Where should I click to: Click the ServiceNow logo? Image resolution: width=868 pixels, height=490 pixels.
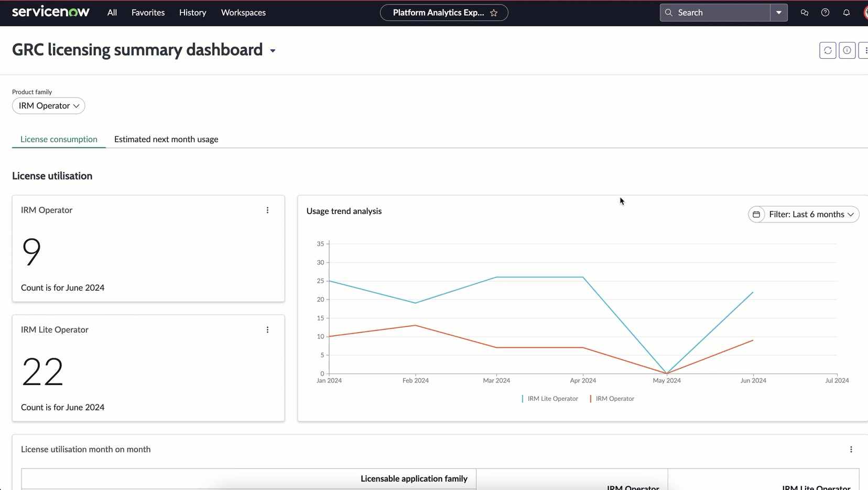[51, 12]
